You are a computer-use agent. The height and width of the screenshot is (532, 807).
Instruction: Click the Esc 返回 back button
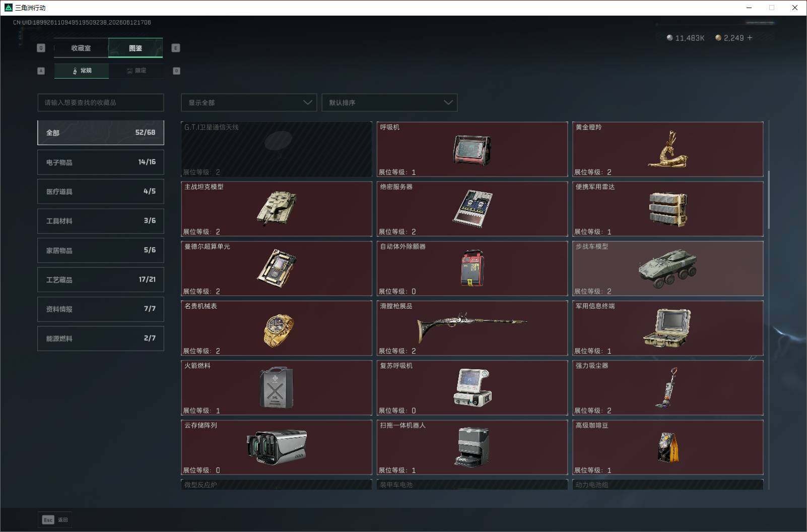[55, 520]
